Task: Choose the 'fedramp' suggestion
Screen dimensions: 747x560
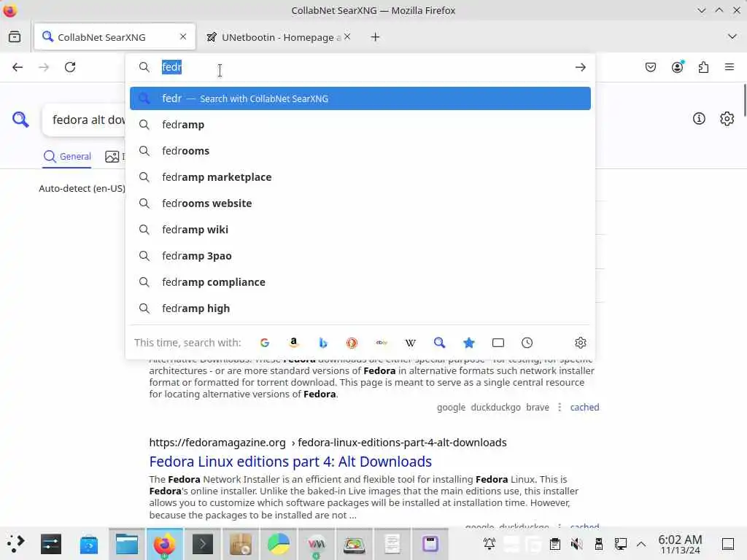Action: 360,125
